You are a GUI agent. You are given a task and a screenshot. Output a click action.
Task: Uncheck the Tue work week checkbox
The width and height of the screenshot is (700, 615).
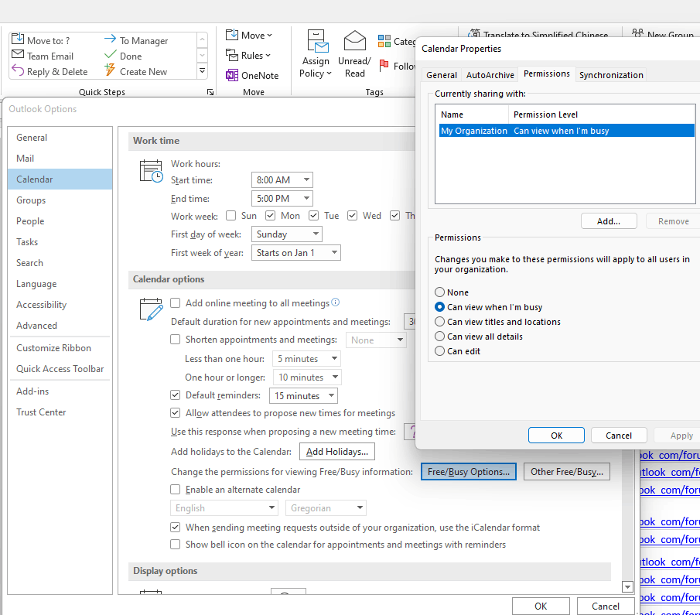(x=314, y=216)
